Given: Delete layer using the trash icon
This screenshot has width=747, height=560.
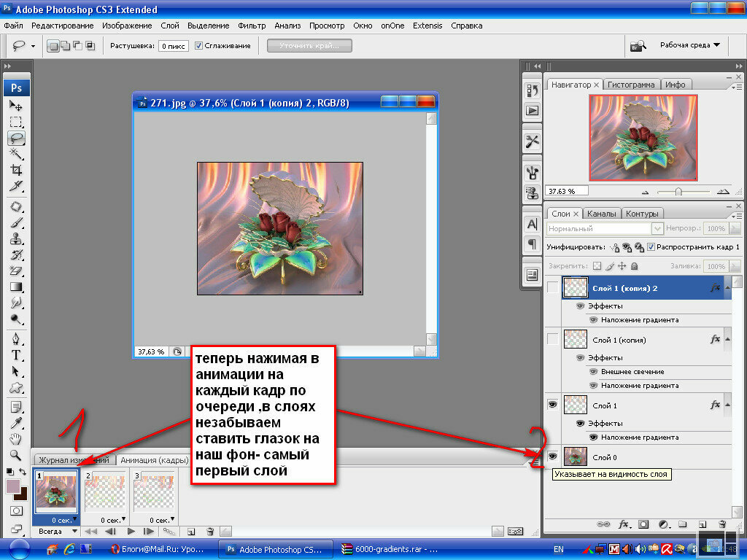Looking at the screenshot, I should (x=722, y=524).
